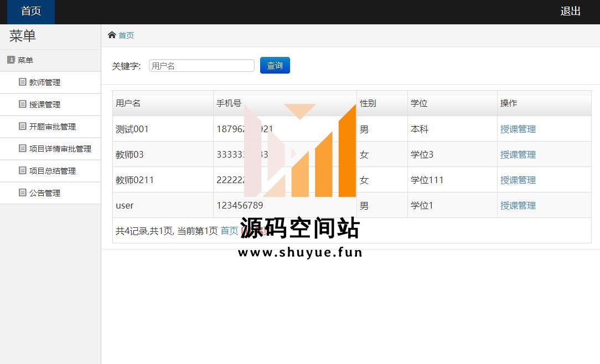The height and width of the screenshot is (364, 600).
Task: Click the 学位3 degree cell
Action: (452, 154)
